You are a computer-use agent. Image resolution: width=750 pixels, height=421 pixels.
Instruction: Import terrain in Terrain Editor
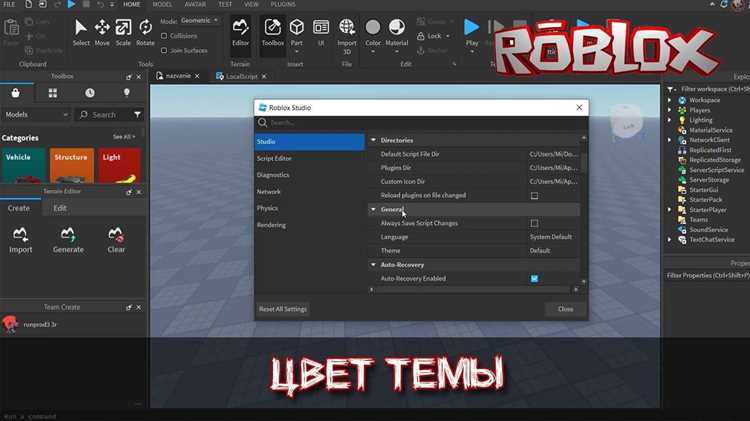[x=21, y=240]
